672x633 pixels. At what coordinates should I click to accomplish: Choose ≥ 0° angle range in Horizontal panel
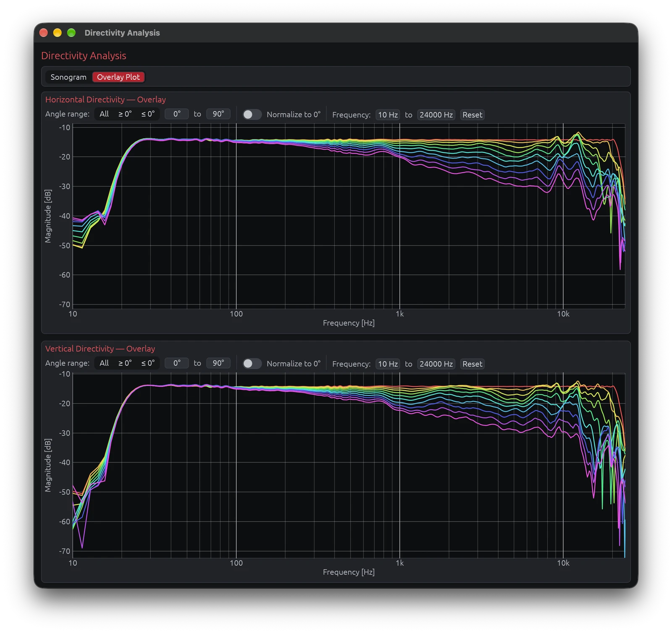pyautogui.click(x=125, y=114)
